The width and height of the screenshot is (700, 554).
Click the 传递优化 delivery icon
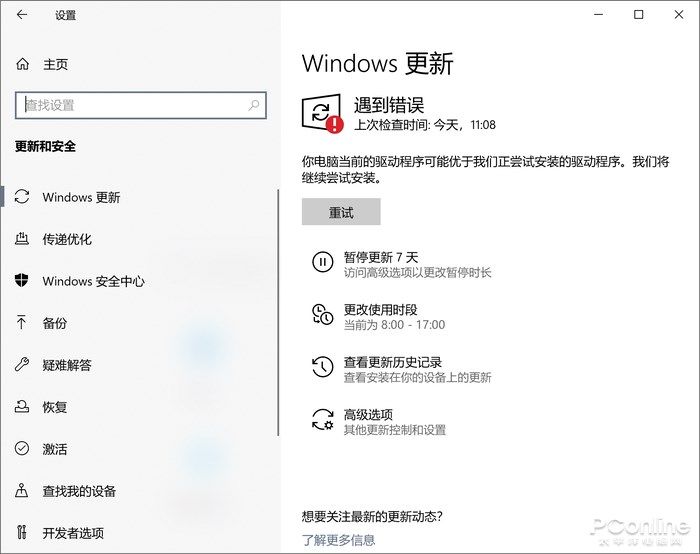tap(22, 239)
